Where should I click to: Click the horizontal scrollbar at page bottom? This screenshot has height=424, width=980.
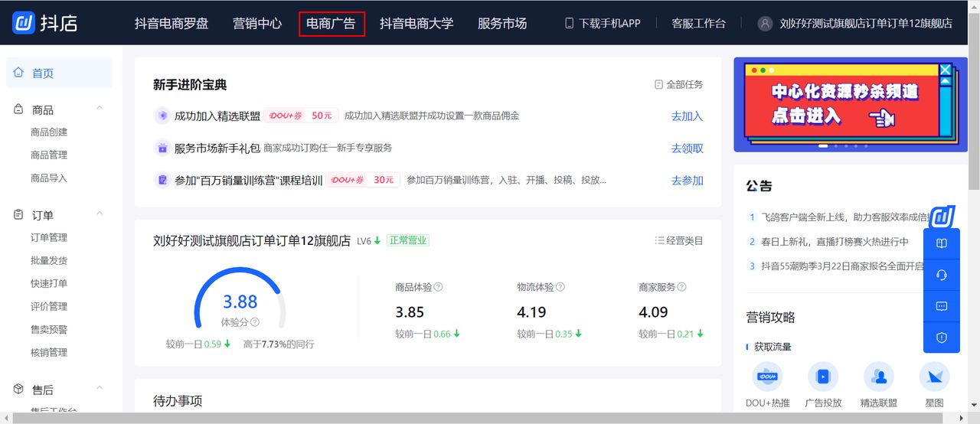click(x=482, y=418)
